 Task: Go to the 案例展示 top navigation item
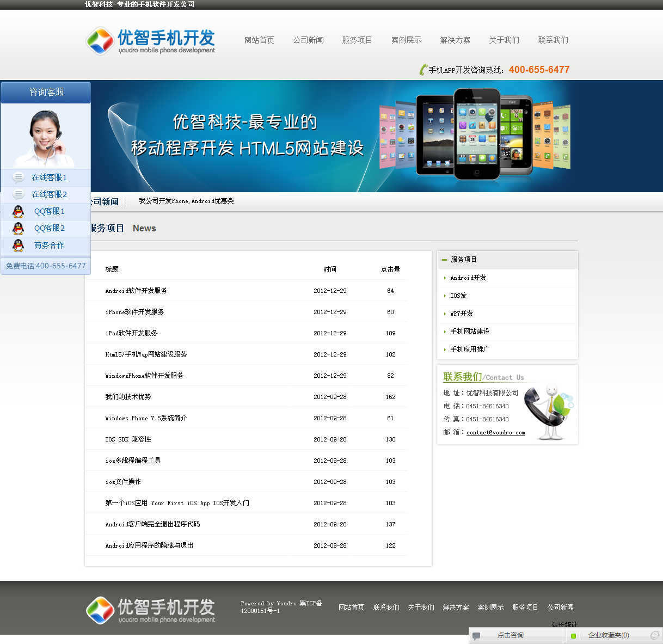coord(406,40)
